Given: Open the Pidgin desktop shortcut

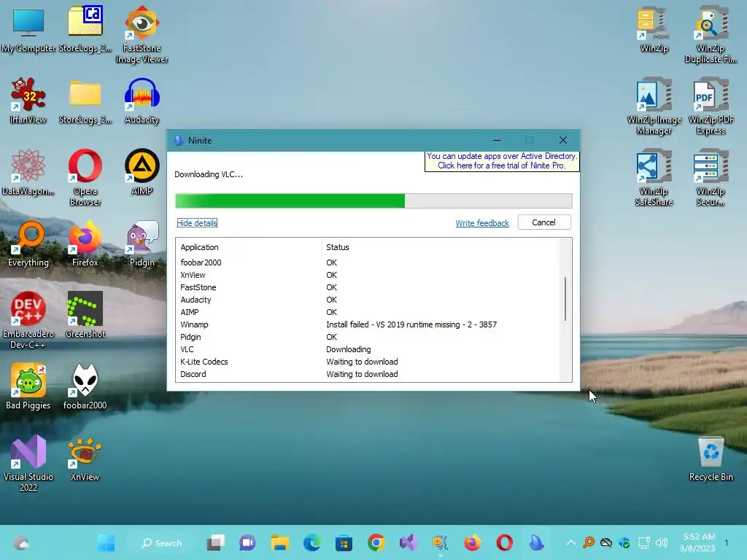Looking at the screenshot, I should click(x=142, y=244).
